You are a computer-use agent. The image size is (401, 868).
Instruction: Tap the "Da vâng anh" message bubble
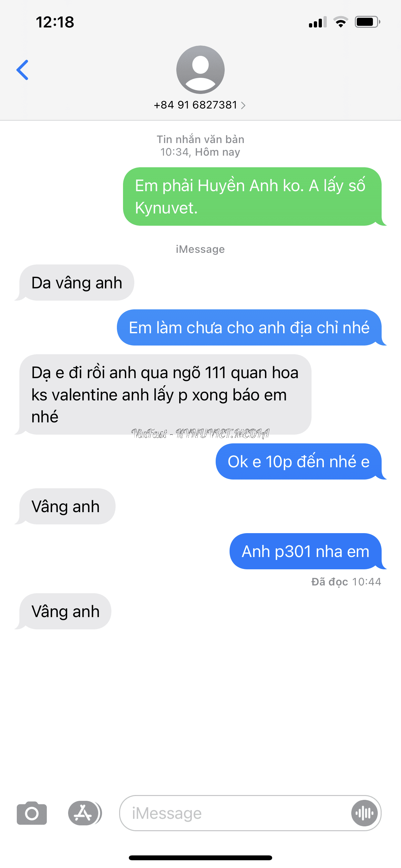tap(75, 282)
